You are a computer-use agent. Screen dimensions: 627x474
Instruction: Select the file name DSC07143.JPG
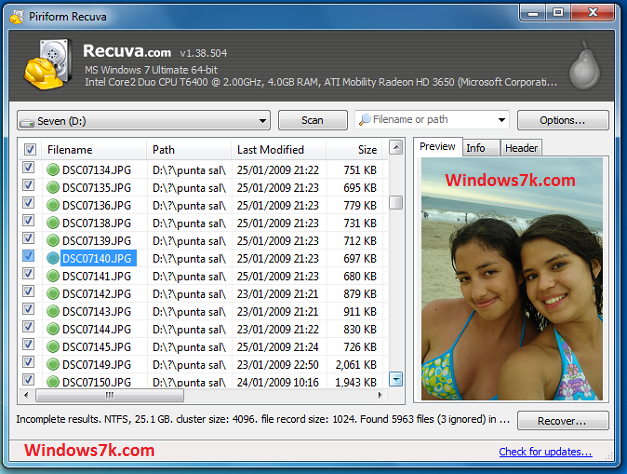[x=97, y=312]
